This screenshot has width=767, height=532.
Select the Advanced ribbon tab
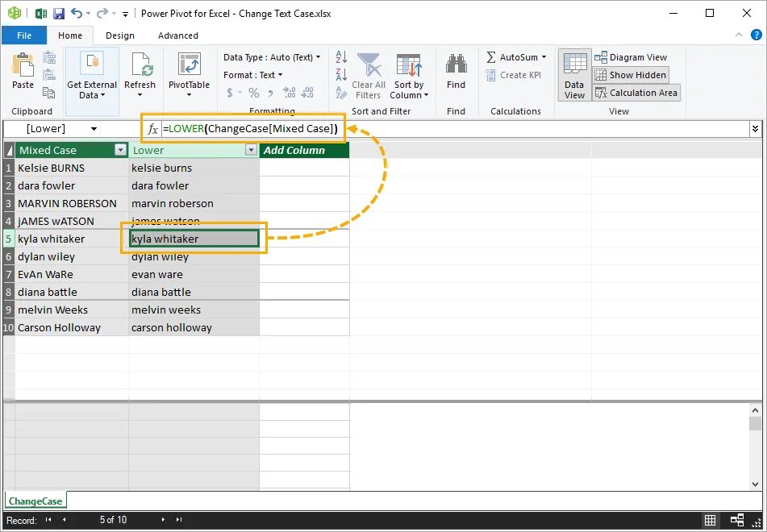click(178, 35)
